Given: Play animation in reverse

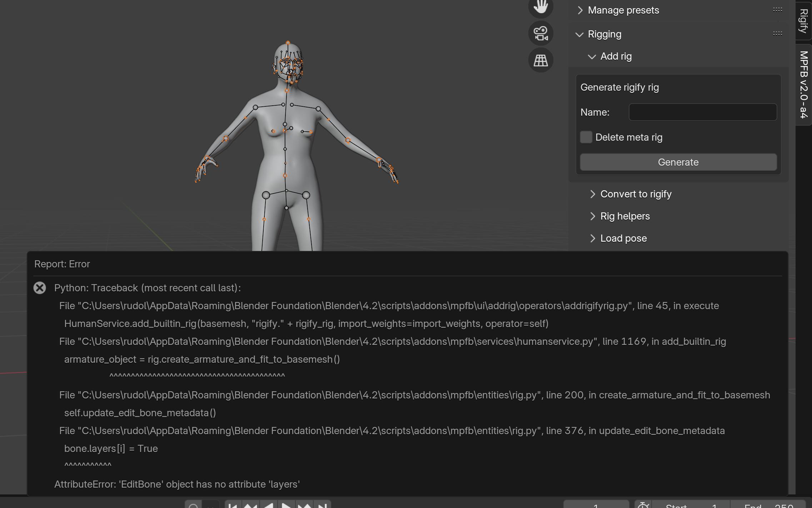Looking at the screenshot, I should pos(269,506).
